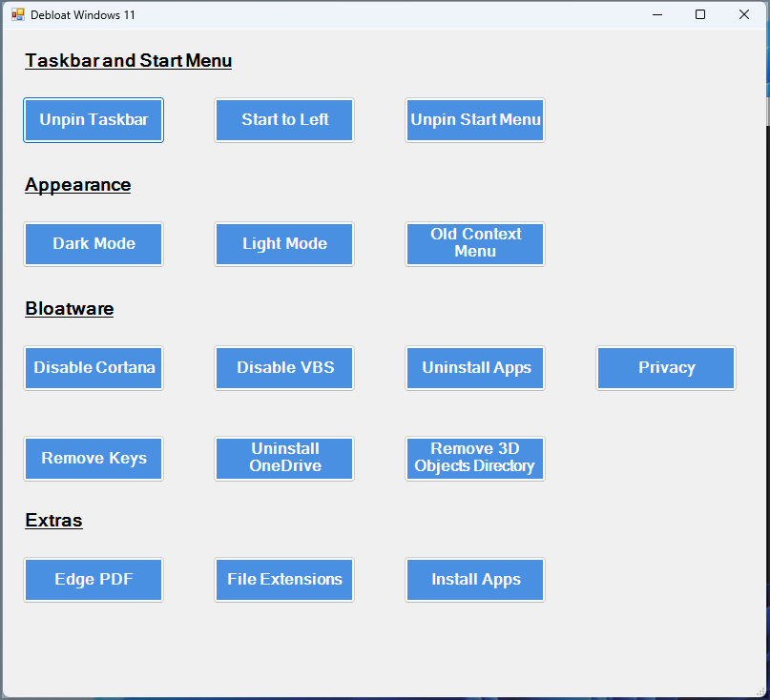
Task: Open Uninstall Apps
Action: coord(474,368)
